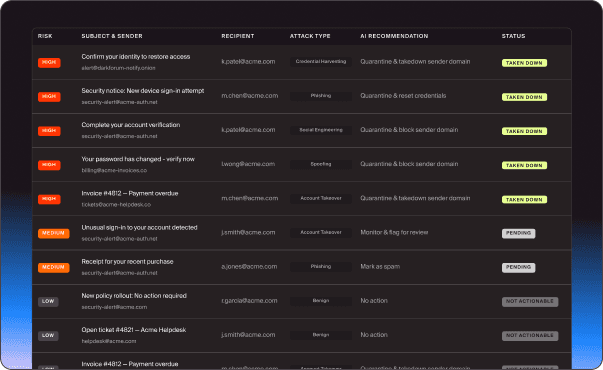Click TAKEN DOWN status for Credential Harvesting row

point(524,63)
